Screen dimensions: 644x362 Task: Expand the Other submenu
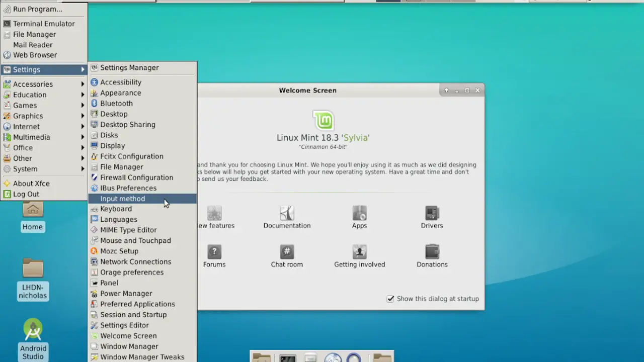pos(44,158)
